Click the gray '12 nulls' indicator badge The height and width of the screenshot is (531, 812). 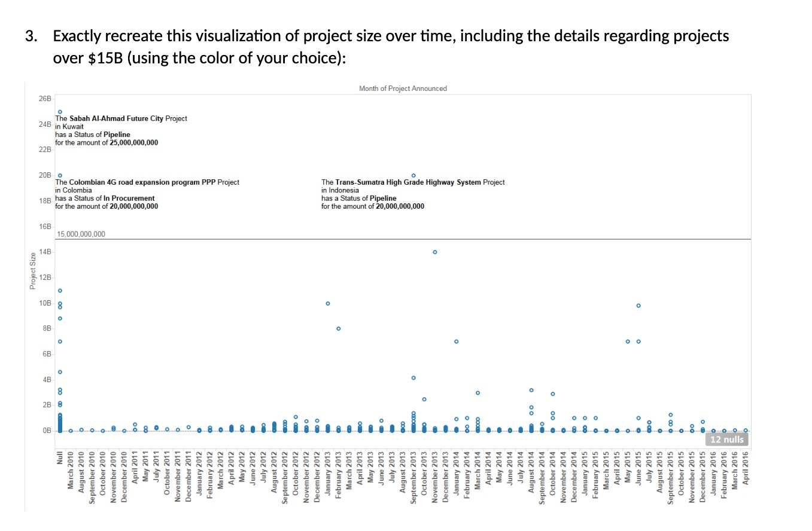[x=726, y=440]
